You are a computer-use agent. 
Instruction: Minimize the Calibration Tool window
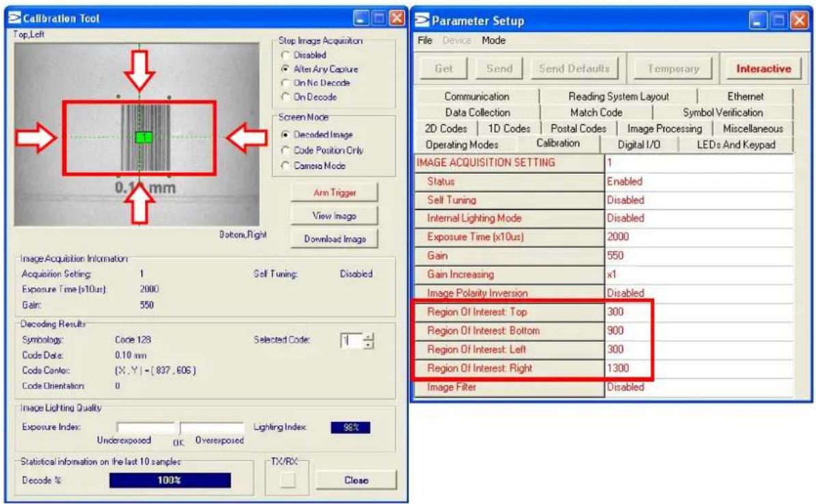pos(361,18)
